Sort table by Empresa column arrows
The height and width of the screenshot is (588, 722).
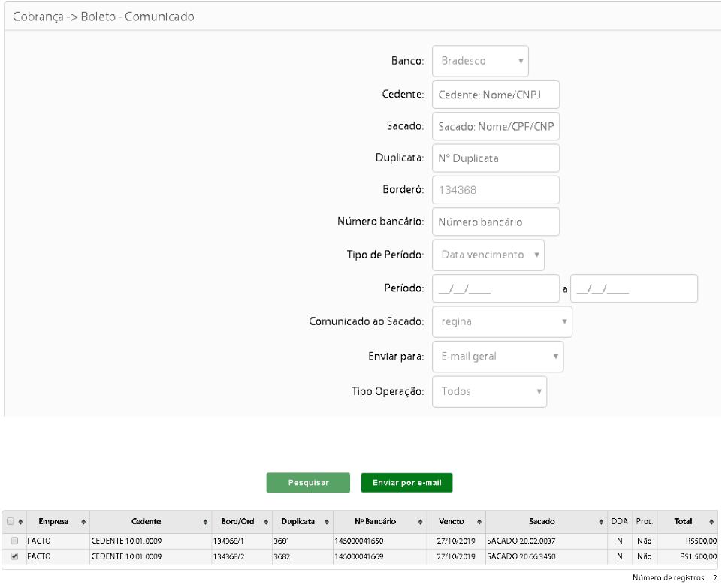pos(83,522)
